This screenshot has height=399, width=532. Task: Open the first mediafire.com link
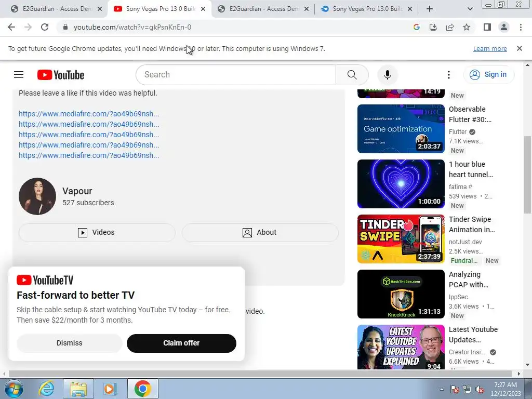pos(88,114)
